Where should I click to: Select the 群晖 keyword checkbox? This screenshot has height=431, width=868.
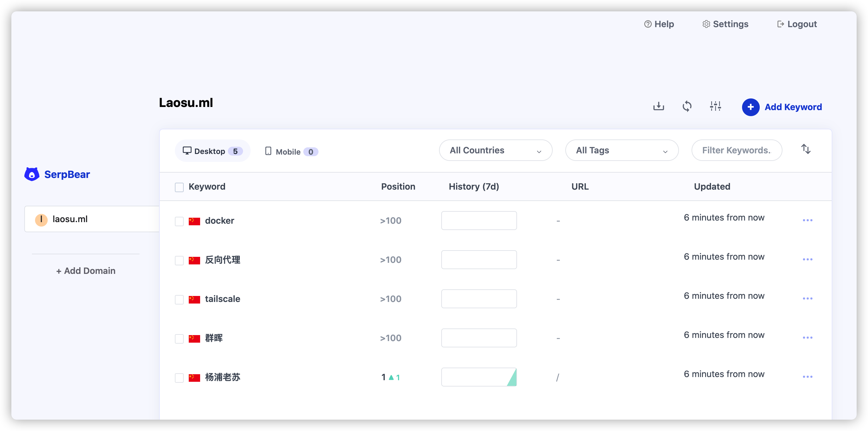point(179,339)
